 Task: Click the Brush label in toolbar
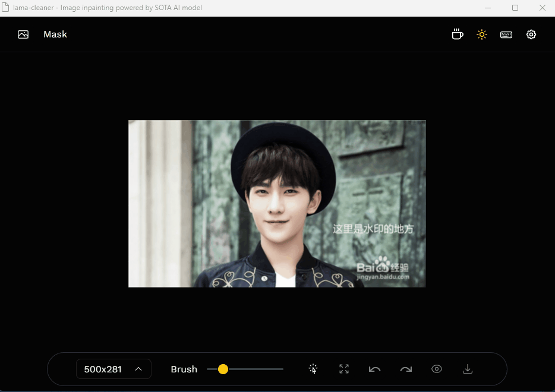pos(184,369)
